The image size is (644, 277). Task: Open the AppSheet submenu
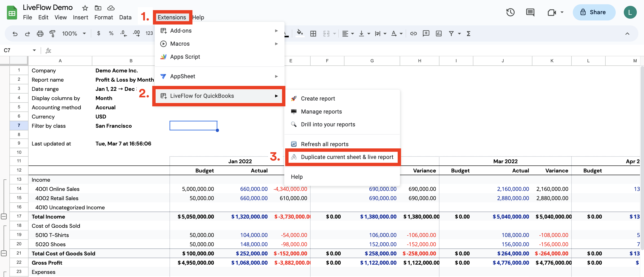pos(219,76)
